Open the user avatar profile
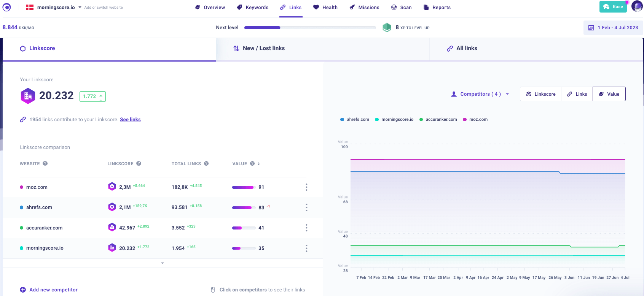 637,6
